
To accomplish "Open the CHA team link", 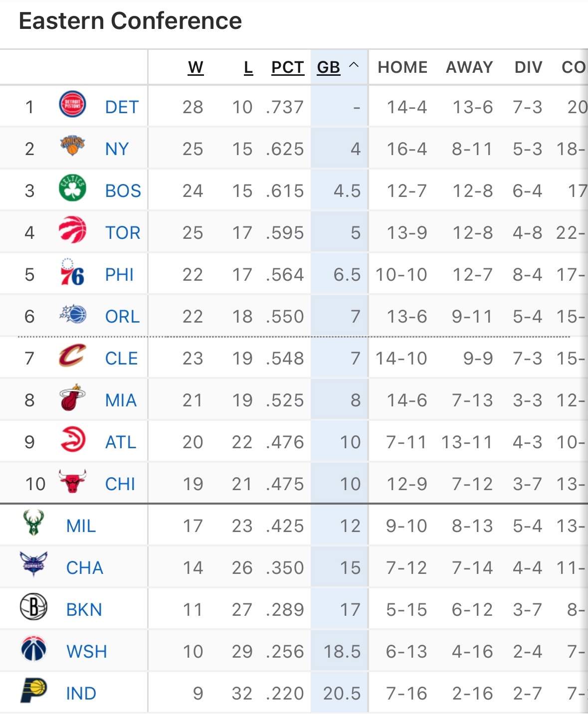I will pos(85,568).
